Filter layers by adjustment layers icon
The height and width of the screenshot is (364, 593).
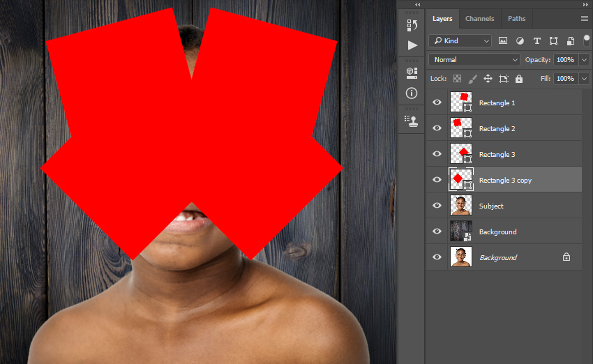pyautogui.click(x=520, y=41)
